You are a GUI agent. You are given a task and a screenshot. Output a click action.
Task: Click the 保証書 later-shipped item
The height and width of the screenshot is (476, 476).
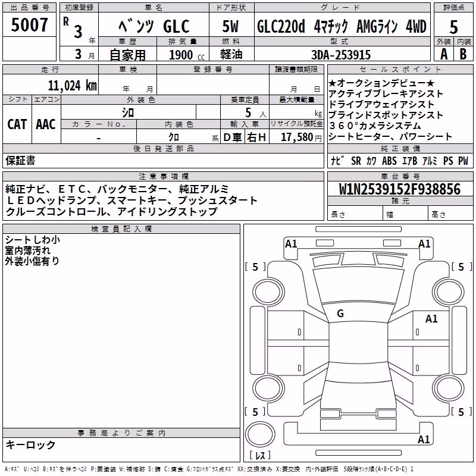(x=20, y=161)
